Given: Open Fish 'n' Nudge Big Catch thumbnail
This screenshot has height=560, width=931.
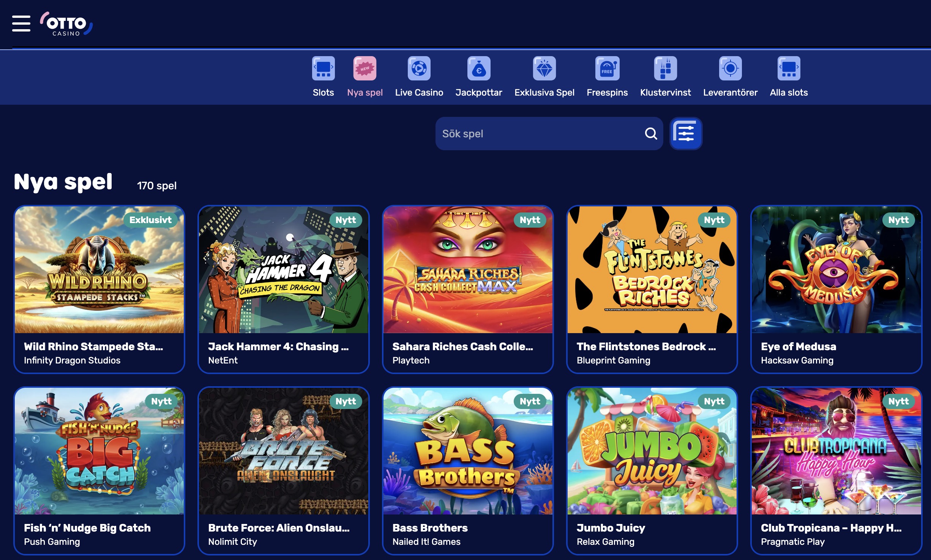Looking at the screenshot, I should (99, 451).
